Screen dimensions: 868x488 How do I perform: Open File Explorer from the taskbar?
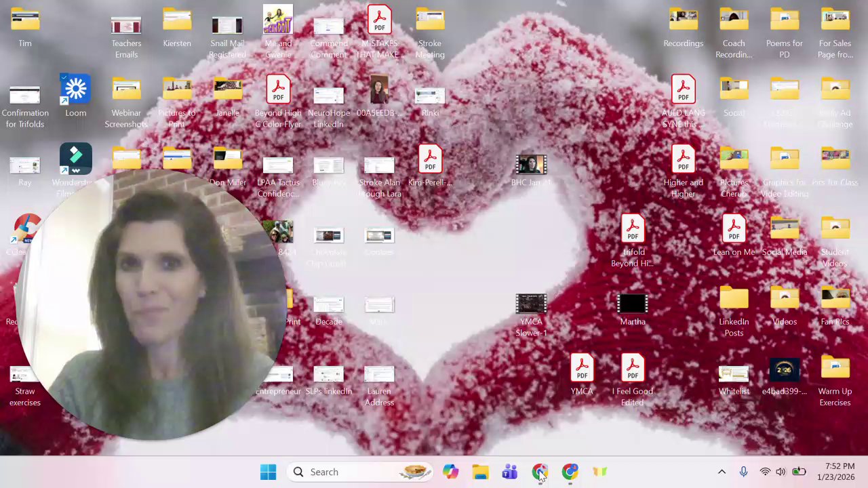[x=480, y=472]
